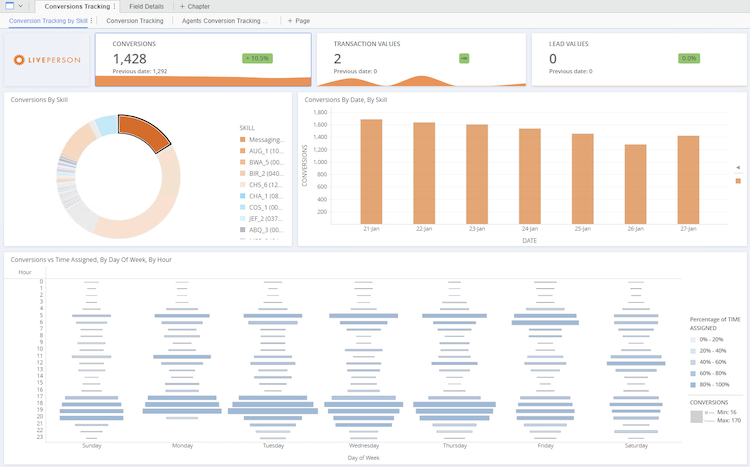This screenshot has height=467, width=750.
Task: Click the orange bar chart legend swatch
Action: (738, 181)
